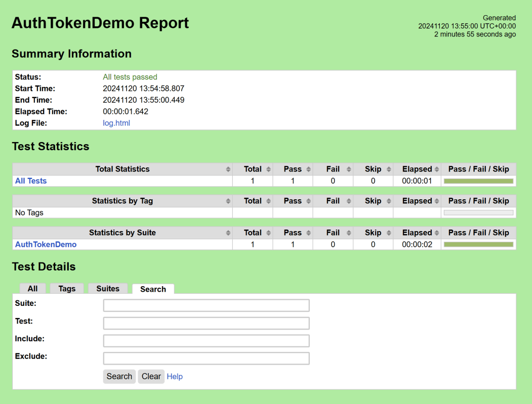Open the log.html link
The image size is (532, 404).
[x=116, y=123]
